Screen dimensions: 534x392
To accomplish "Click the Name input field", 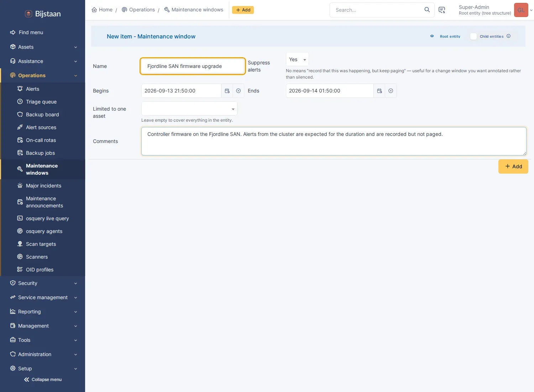I will [193, 66].
